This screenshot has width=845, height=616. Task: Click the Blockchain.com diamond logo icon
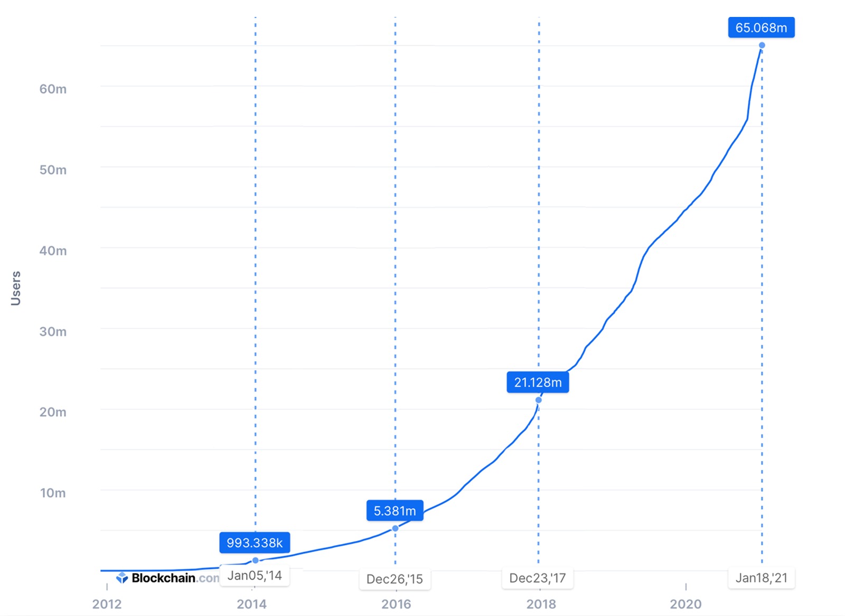pos(122,578)
